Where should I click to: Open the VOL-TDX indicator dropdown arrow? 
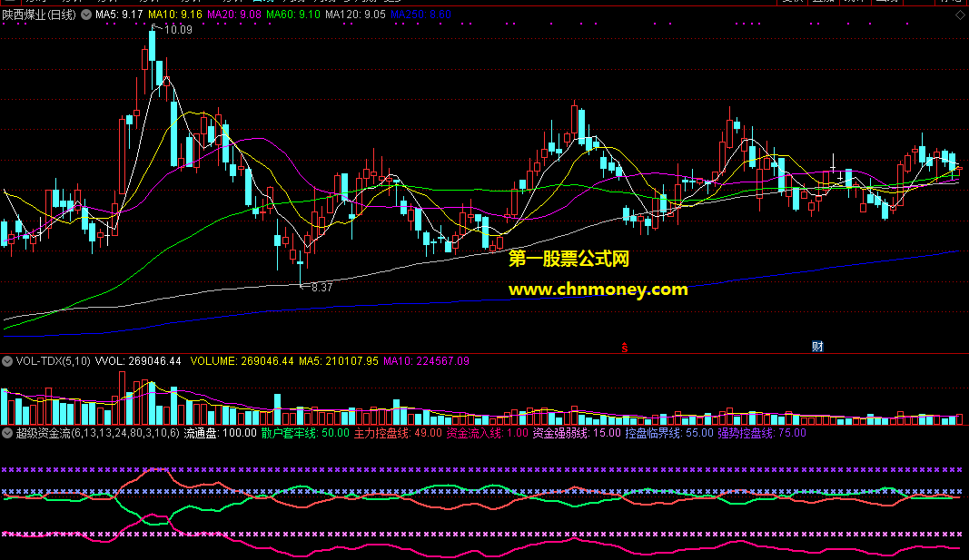(7, 361)
